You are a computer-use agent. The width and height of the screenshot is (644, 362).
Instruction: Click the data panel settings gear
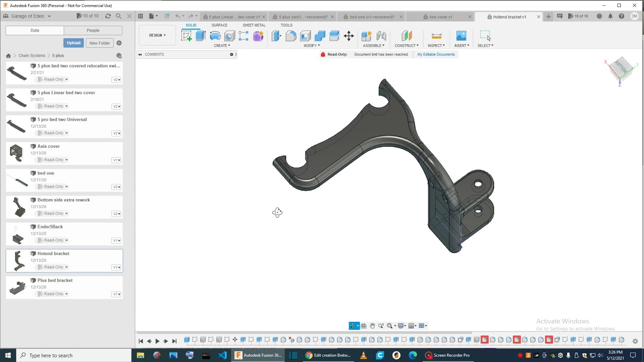coord(119,43)
